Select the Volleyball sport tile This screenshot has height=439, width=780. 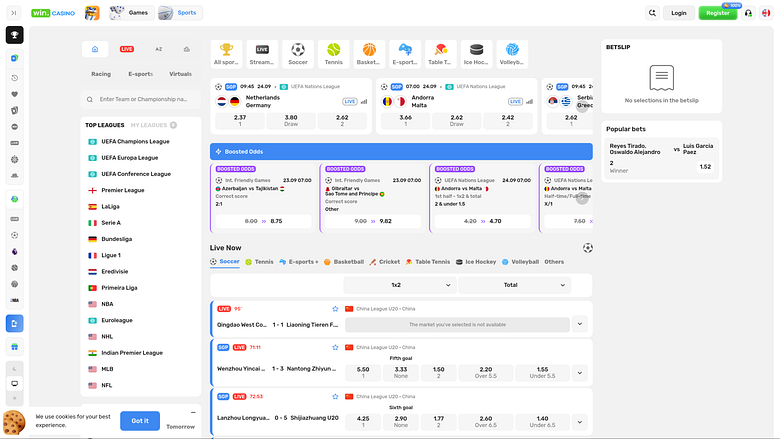[512, 54]
